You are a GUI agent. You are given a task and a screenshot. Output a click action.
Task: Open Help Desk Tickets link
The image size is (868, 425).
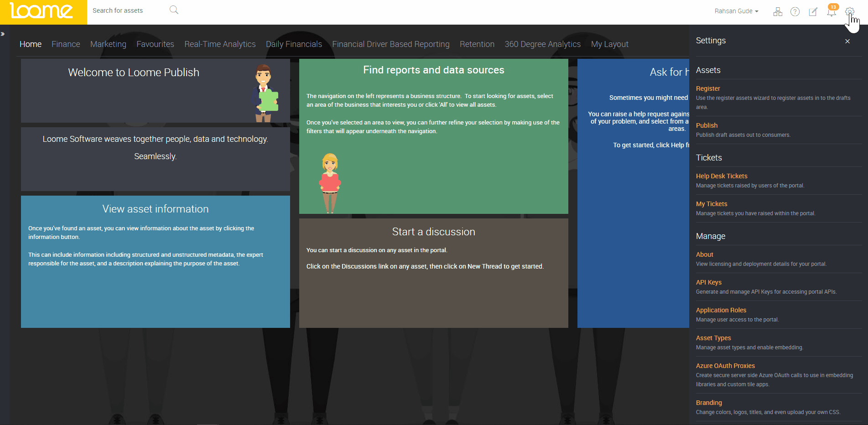point(722,176)
